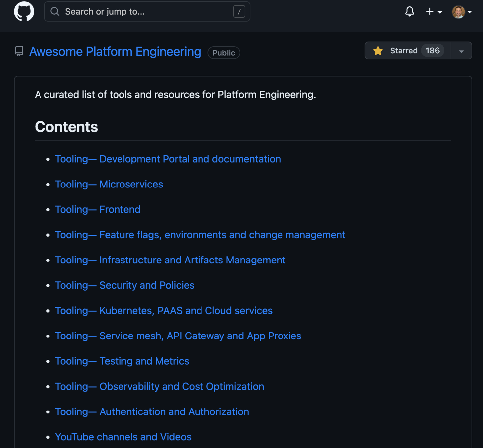Go to Development Portal and documentation section
This screenshot has height=448, width=483.
pos(168,159)
